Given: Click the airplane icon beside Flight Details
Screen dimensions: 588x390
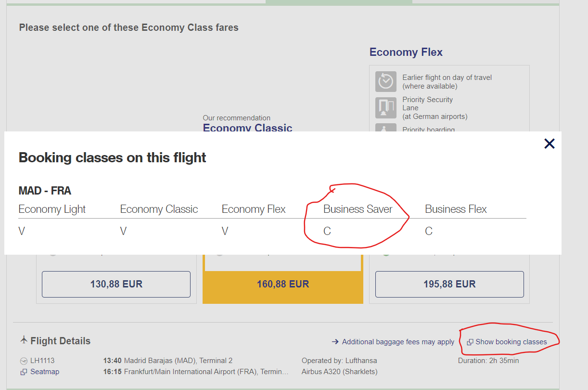Looking at the screenshot, I should click(x=24, y=340).
